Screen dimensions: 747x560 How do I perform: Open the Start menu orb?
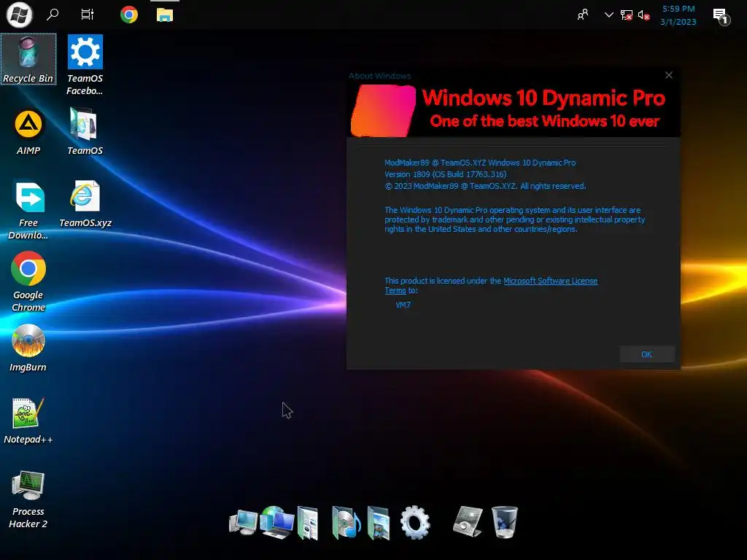(x=19, y=15)
